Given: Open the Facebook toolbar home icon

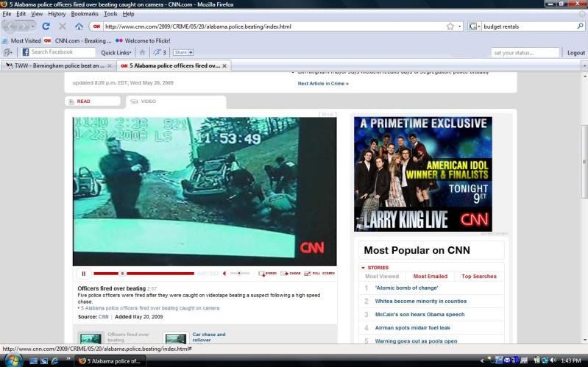Looking at the screenshot, I should pyautogui.click(x=142, y=52).
